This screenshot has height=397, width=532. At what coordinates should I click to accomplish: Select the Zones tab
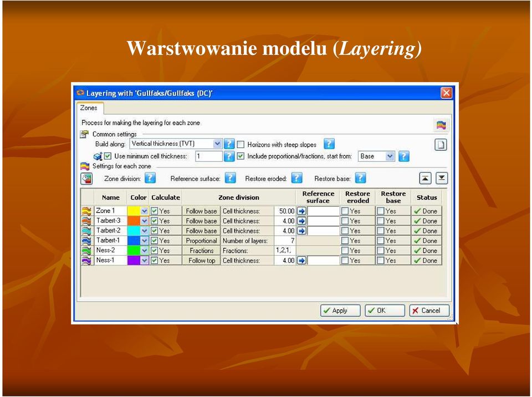click(x=89, y=108)
